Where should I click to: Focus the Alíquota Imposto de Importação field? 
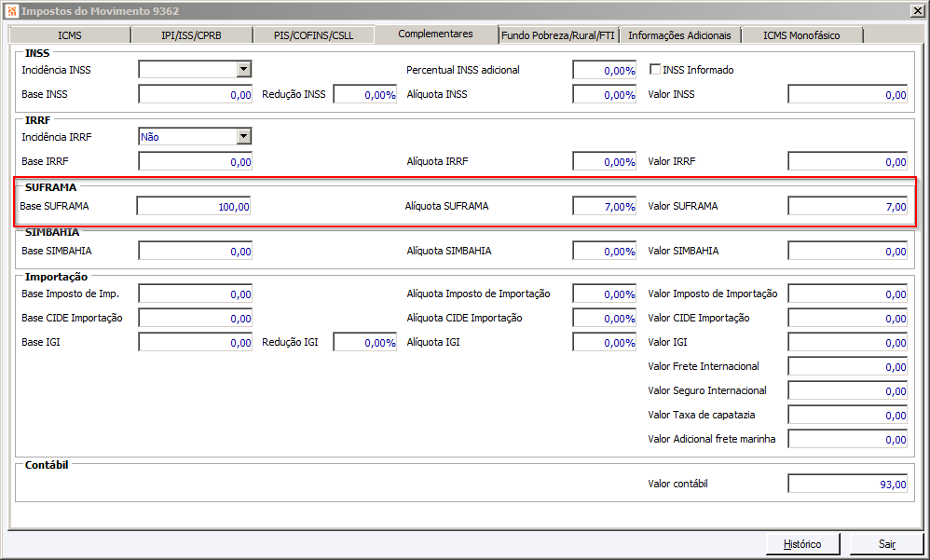[605, 294]
